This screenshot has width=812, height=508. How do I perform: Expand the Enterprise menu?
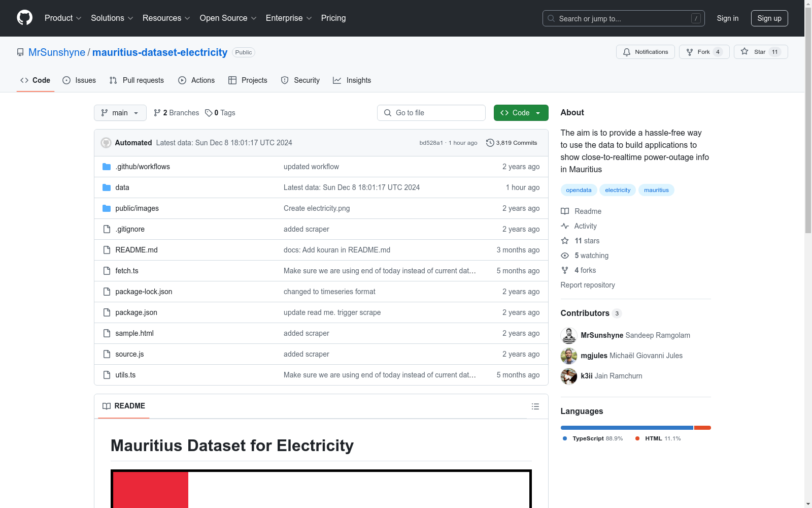289,18
